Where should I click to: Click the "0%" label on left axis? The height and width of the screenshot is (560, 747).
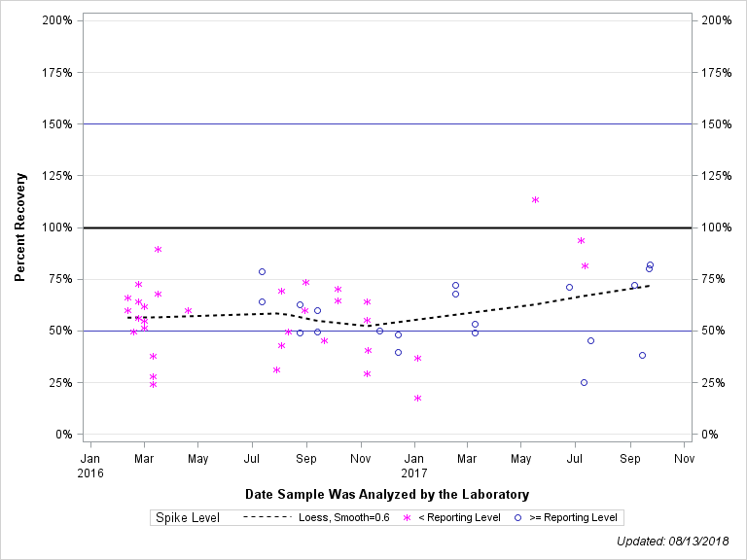(x=64, y=435)
